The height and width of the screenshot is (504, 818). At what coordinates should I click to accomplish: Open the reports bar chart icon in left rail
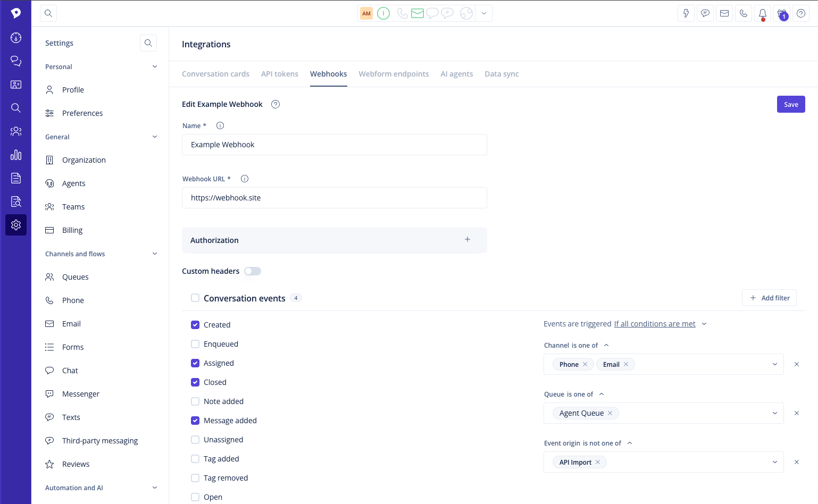pyautogui.click(x=16, y=155)
